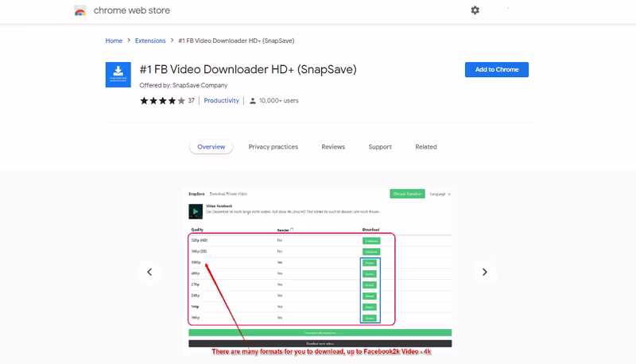The height and width of the screenshot is (364, 636).
Task: Click the Chrome Web Store rainbow logo
Action: 80,10
